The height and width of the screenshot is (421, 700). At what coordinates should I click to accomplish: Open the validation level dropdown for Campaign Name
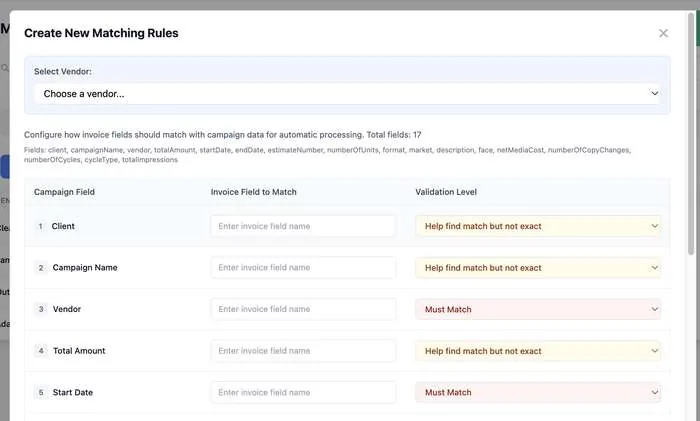click(538, 267)
